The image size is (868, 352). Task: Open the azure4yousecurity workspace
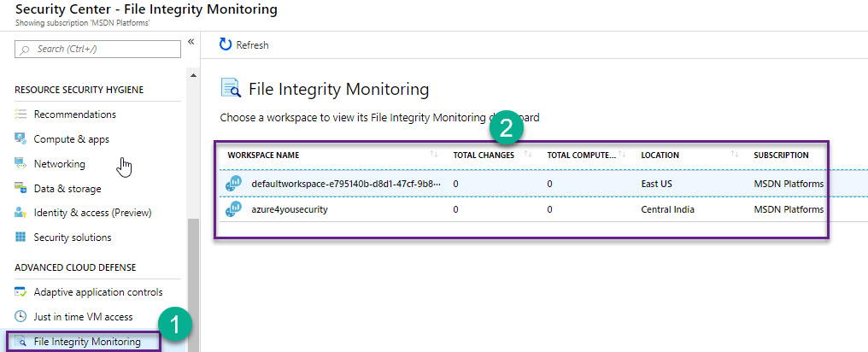tap(290, 209)
